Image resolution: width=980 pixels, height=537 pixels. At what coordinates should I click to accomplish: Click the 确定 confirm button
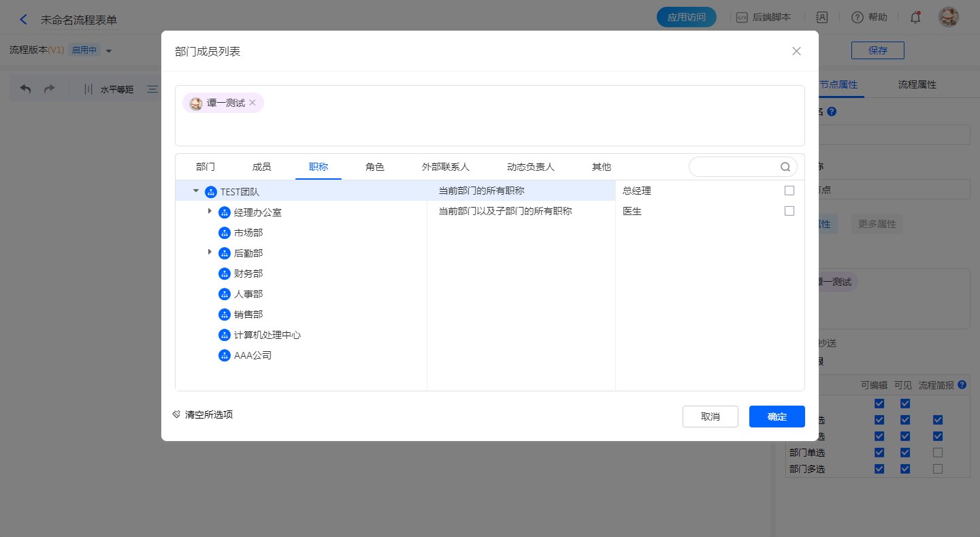coord(777,417)
